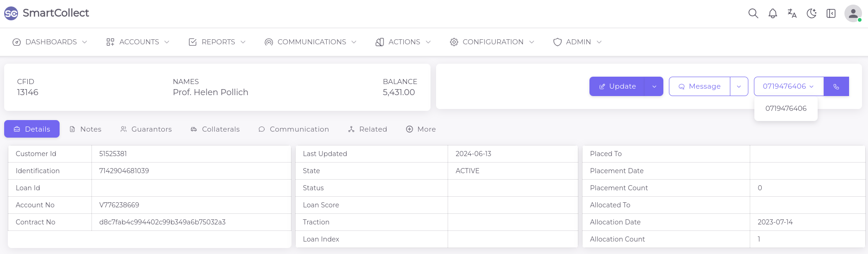Open the Collaterals tab
This screenshot has height=254, width=868.
click(x=215, y=129)
